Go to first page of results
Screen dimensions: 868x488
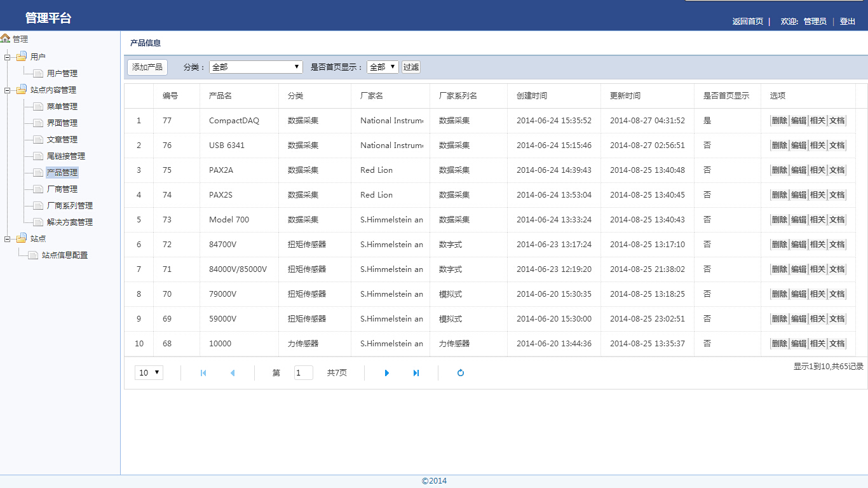point(203,373)
